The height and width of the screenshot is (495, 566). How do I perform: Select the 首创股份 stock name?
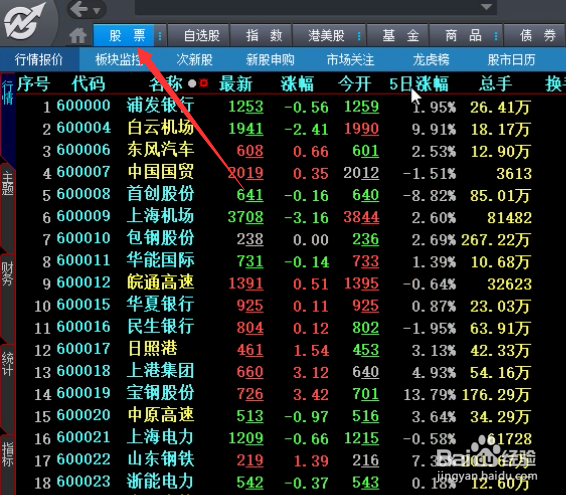pyautogui.click(x=160, y=194)
